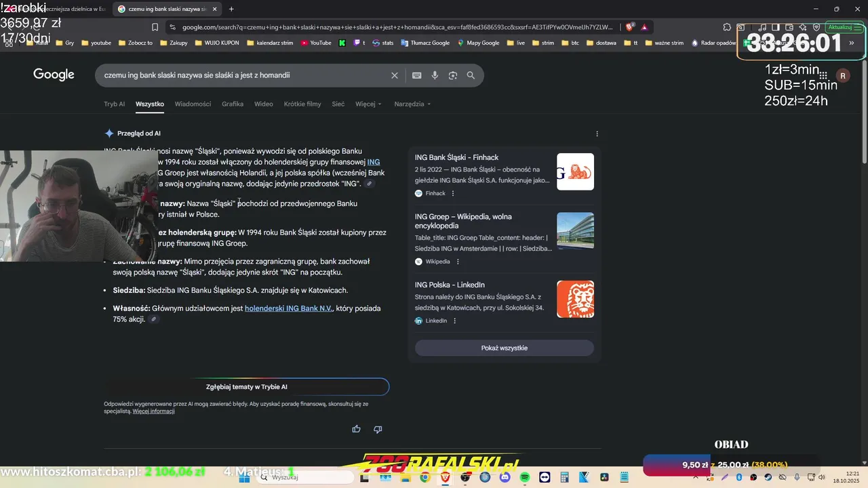
Task: Open TeamViewer from the taskbar
Action: 545,478
